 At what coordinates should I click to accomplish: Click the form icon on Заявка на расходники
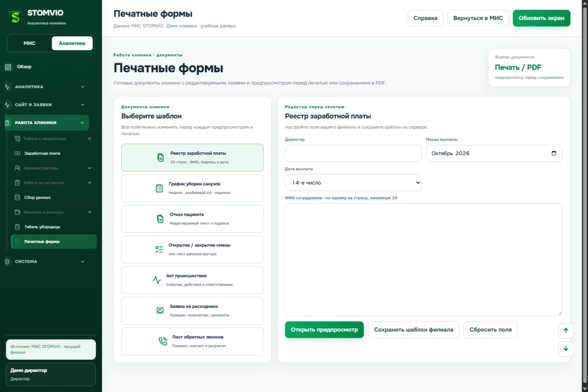pos(160,311)
